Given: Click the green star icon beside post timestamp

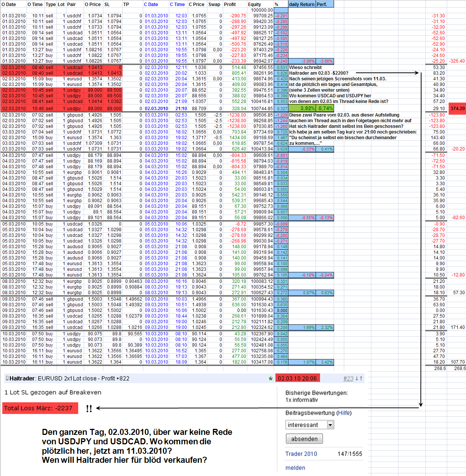Looking at the screenshot, I should pyautogui.click(x=270, y=378).
